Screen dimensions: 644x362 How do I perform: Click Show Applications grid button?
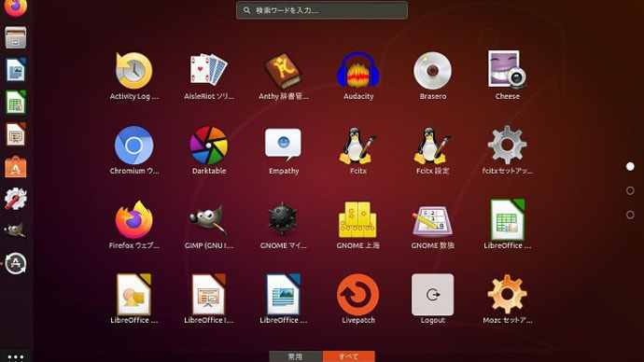pyautogui.click(x=16, y=357)
